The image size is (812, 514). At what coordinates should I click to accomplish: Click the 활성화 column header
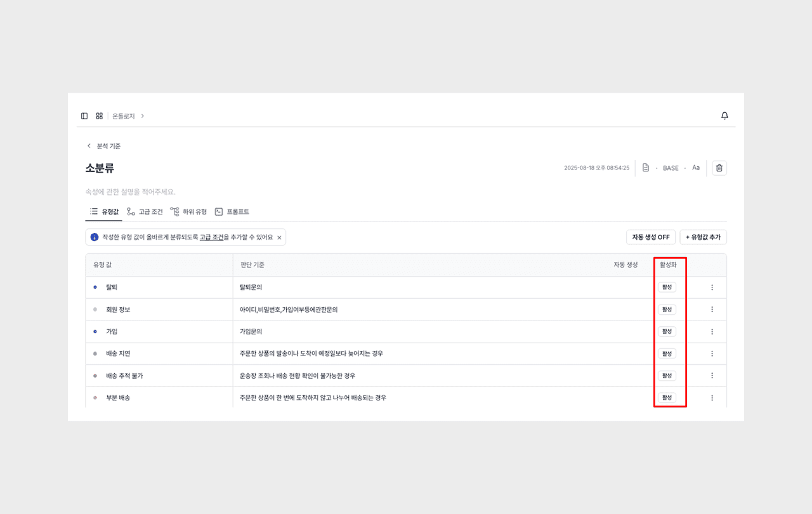[x=668, y=265]
